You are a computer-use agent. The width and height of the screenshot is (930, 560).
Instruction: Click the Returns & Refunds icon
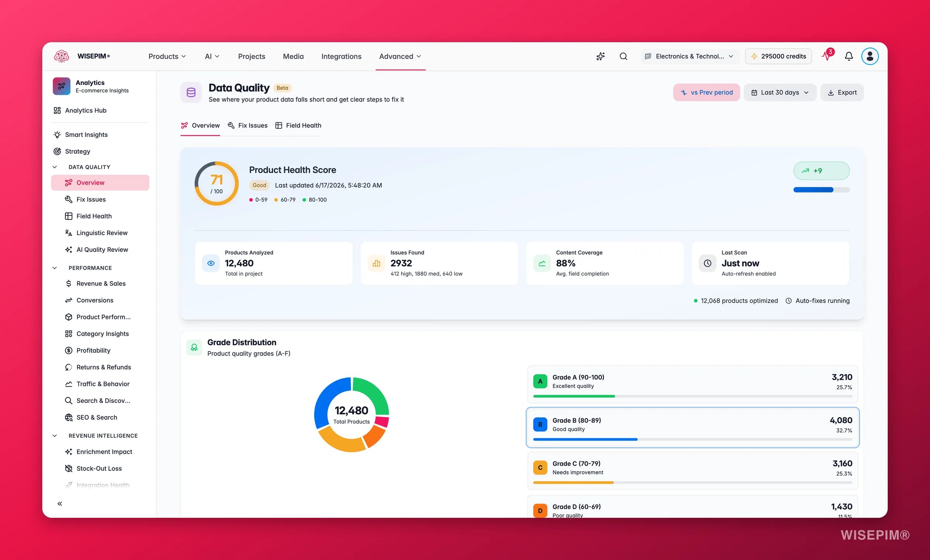click(x=69, y=367)
